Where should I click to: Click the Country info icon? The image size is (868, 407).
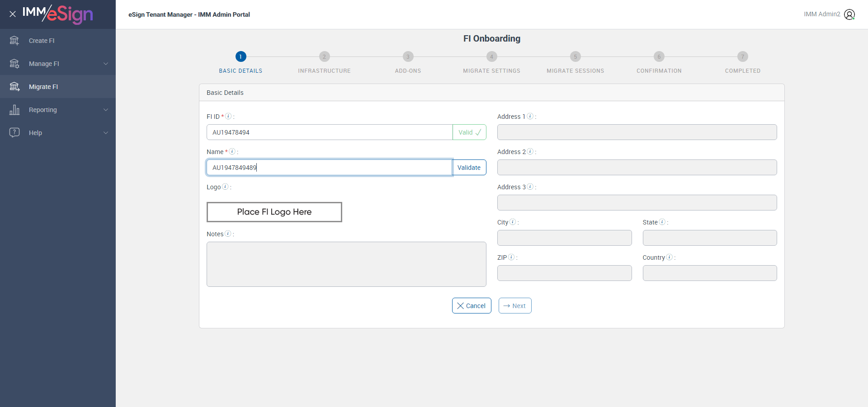coord(670,257)
